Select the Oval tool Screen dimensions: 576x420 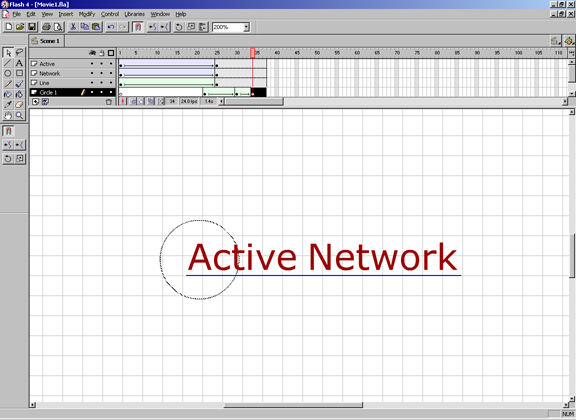8,73
